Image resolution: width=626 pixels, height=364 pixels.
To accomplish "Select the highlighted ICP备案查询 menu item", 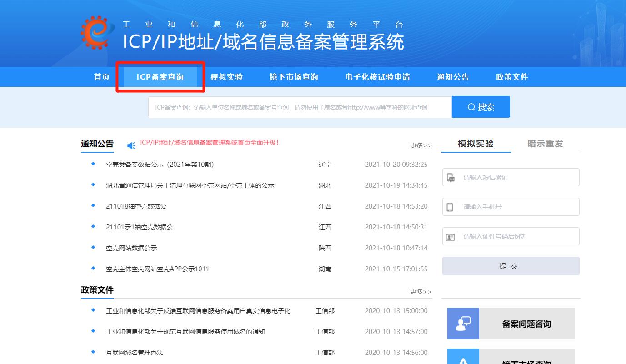I will click(x=160, y=77).
